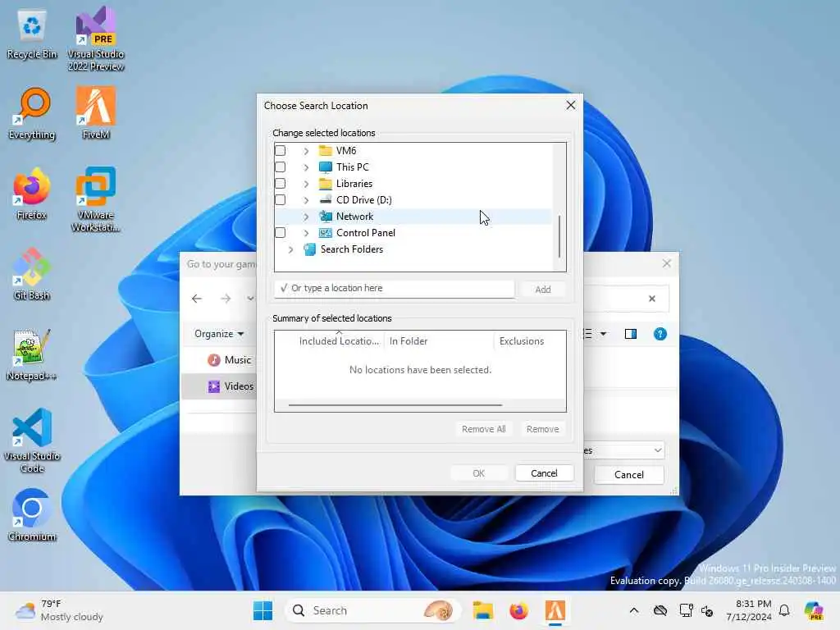Go back in the file dialog

197,299
